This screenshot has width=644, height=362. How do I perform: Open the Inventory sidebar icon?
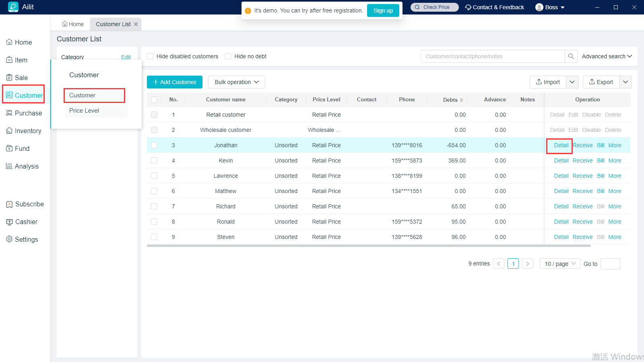9,131
